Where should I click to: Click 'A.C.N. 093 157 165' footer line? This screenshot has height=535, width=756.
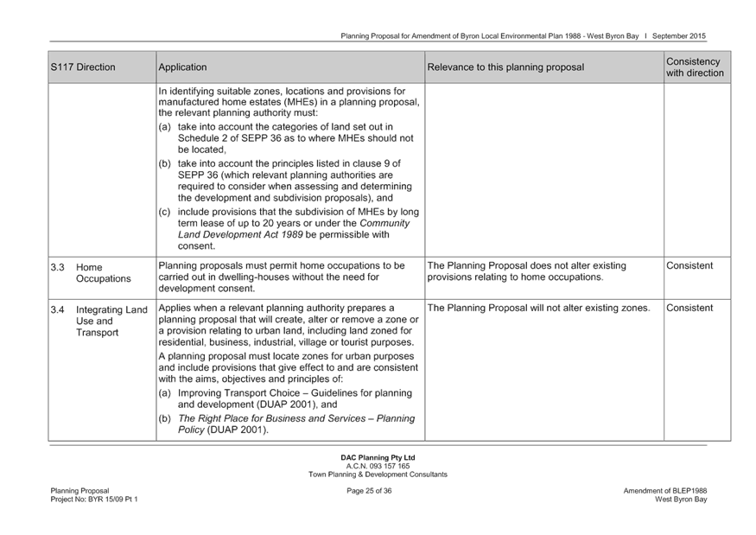click(x=378, y=467)
